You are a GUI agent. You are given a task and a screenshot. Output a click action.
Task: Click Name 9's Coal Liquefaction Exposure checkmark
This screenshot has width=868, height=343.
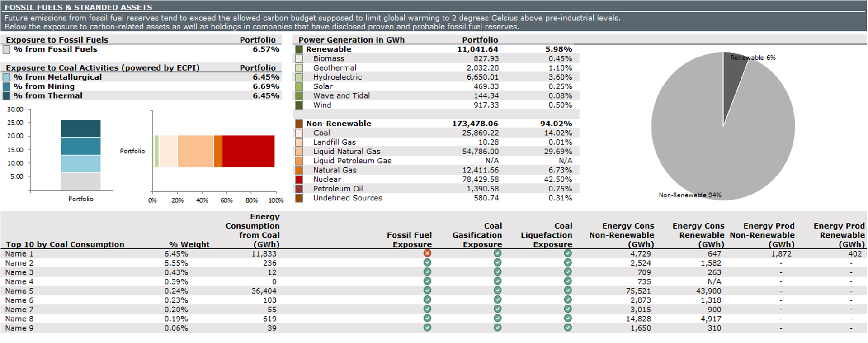click(x=568, y=328)
